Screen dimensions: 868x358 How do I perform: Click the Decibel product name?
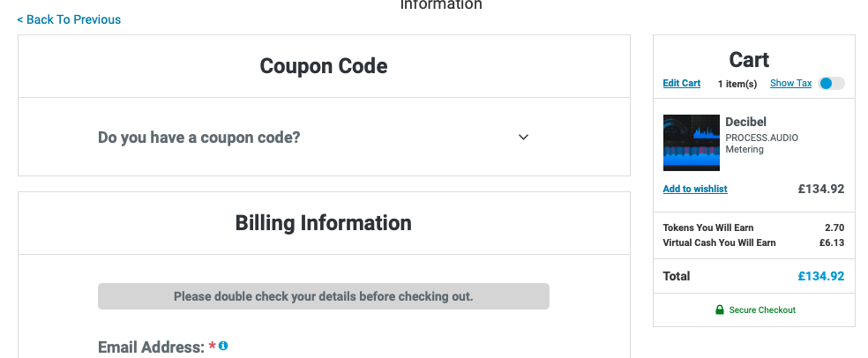point(745,122)
